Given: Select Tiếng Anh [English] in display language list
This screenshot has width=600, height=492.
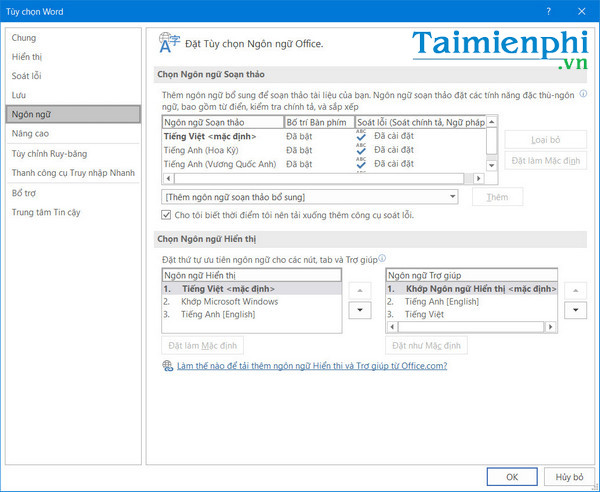Looking at the screenshot, I should pos(252,314).
